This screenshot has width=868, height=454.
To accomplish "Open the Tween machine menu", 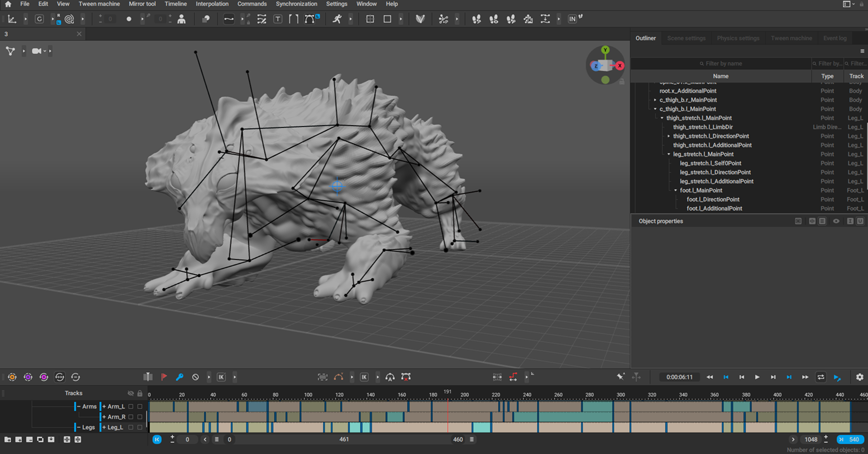I will (99, 4).
